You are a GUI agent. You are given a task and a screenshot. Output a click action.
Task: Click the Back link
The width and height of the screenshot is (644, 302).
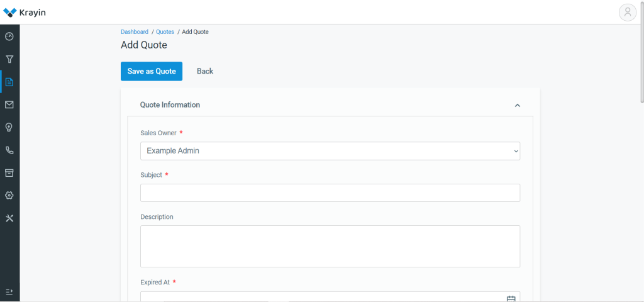tap(205, 71)
